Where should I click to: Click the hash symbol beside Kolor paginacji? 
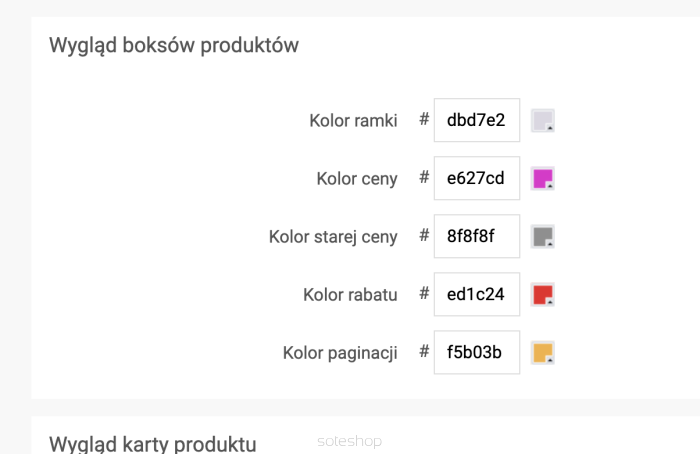coord(424,351)
